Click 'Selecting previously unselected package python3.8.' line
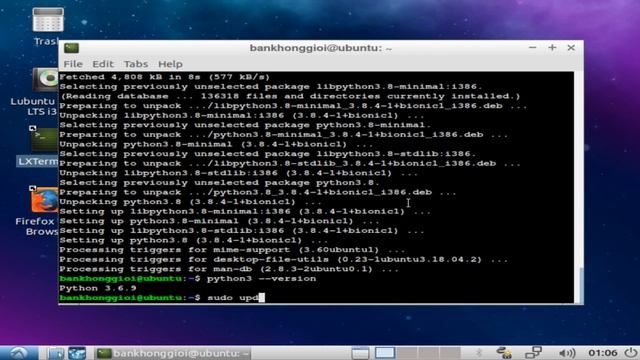This screenshot has width=640, height=360. [219, 182]
